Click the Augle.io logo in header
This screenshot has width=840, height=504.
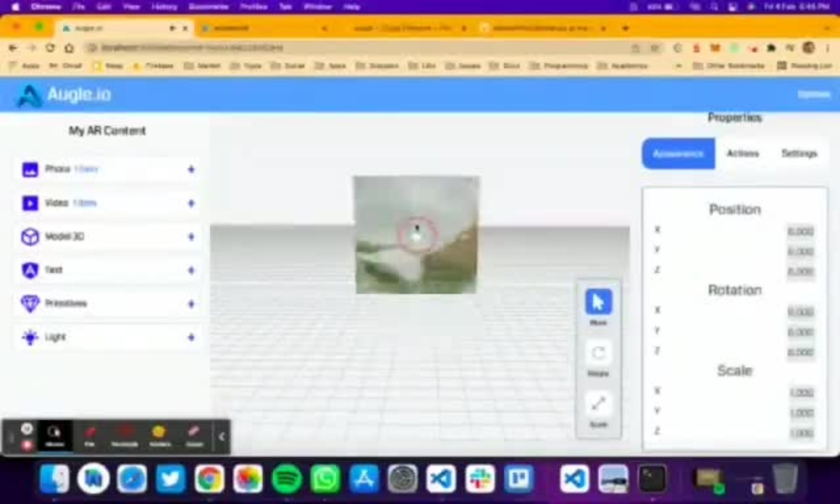point(65,95)
